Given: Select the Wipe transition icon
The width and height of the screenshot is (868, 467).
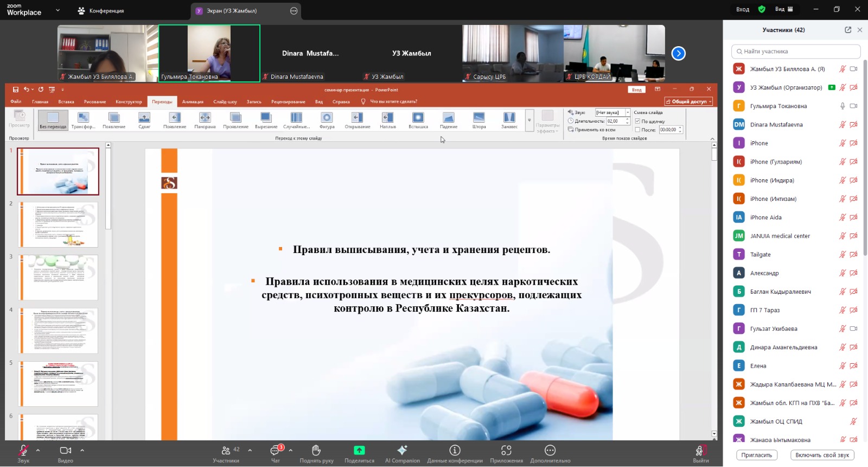Looking at the screenshot, I should click(175, 120).
